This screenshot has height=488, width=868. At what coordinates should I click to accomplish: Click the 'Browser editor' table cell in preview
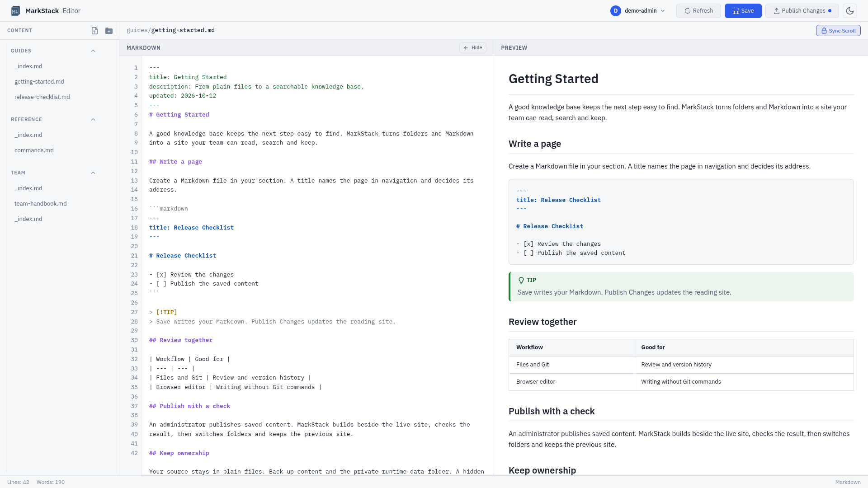(571, 382)
